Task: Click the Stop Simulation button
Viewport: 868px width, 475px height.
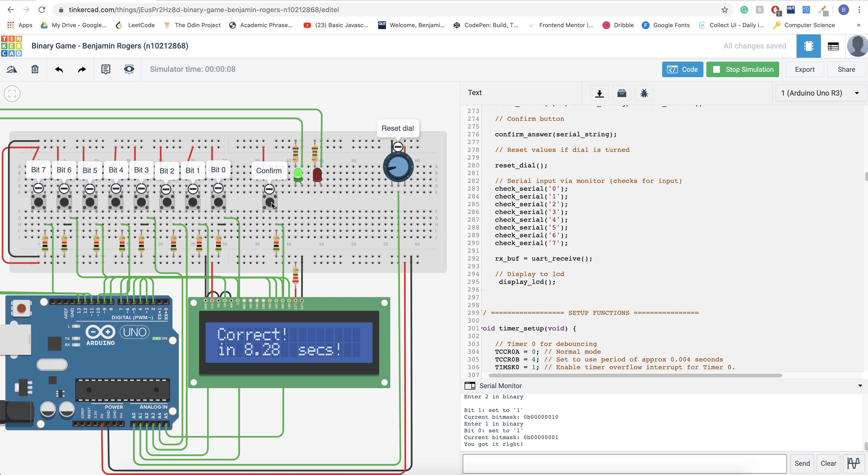Action: tap(742, 69)
